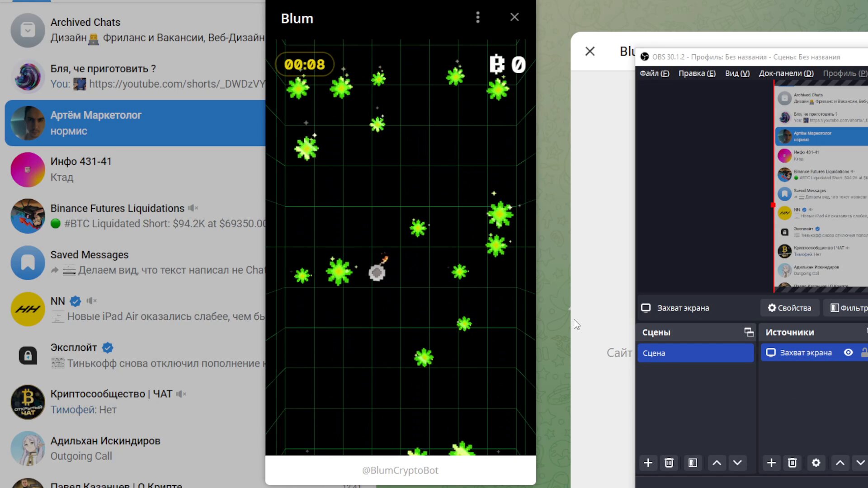This screenshot has height=488, width=868.
Task: Open source properties using the gear icon
Action: pyautogui.click(x=816, y=463)
